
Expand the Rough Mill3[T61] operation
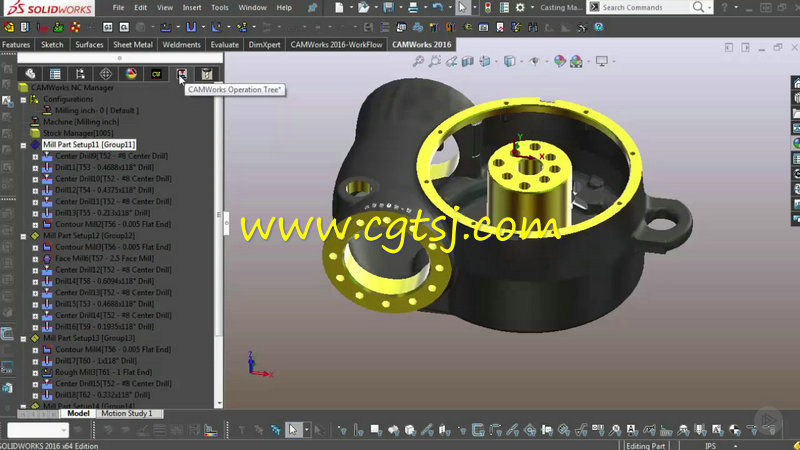(x=35, y=373)
